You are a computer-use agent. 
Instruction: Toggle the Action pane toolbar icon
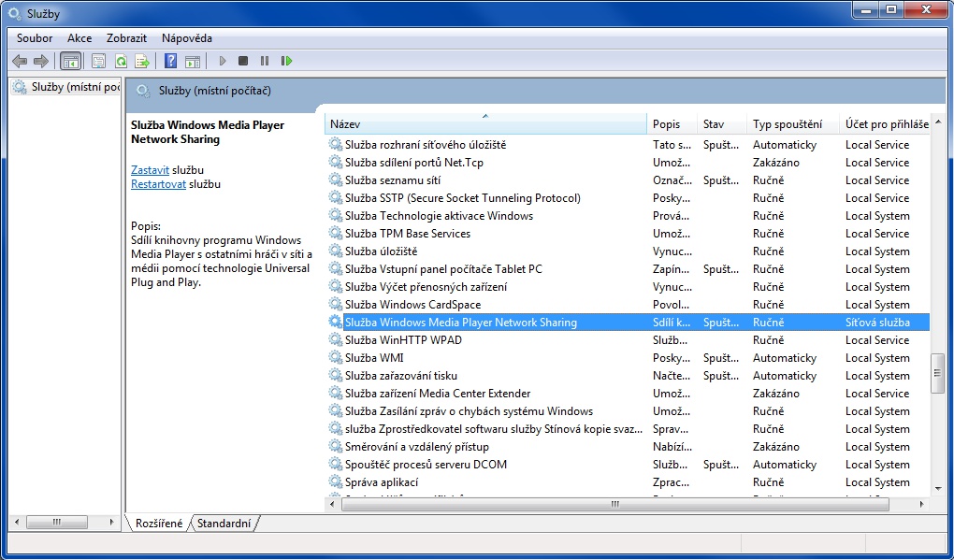193,61
